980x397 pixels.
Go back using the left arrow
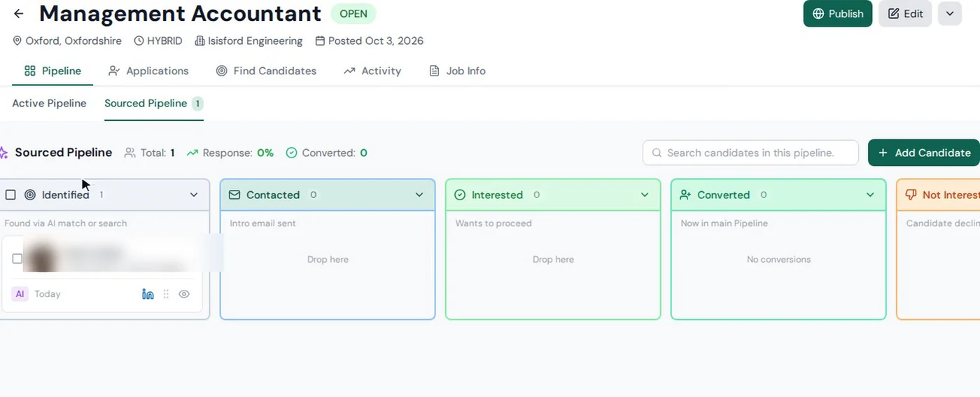pos(19,13)
